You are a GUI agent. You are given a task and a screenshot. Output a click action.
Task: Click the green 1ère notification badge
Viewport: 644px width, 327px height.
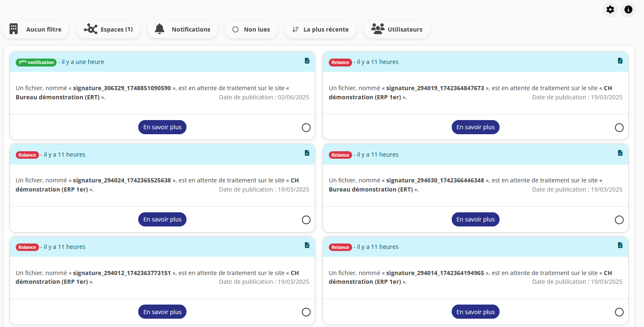point(36,62)
